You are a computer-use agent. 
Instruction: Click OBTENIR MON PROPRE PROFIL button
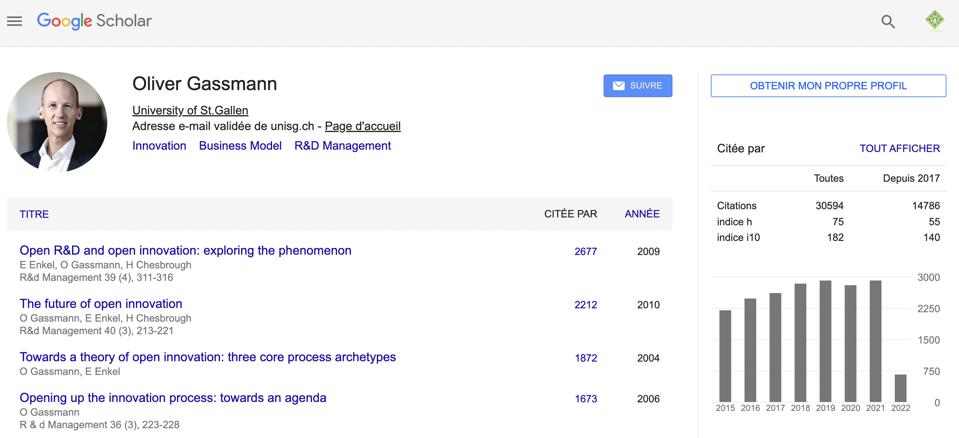[828, 86]
